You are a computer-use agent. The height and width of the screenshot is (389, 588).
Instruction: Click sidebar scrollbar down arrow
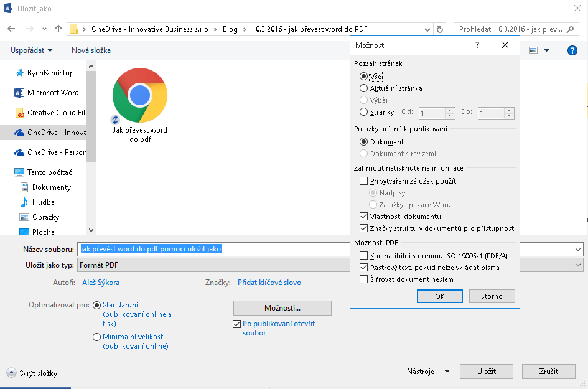click(91, 230)
